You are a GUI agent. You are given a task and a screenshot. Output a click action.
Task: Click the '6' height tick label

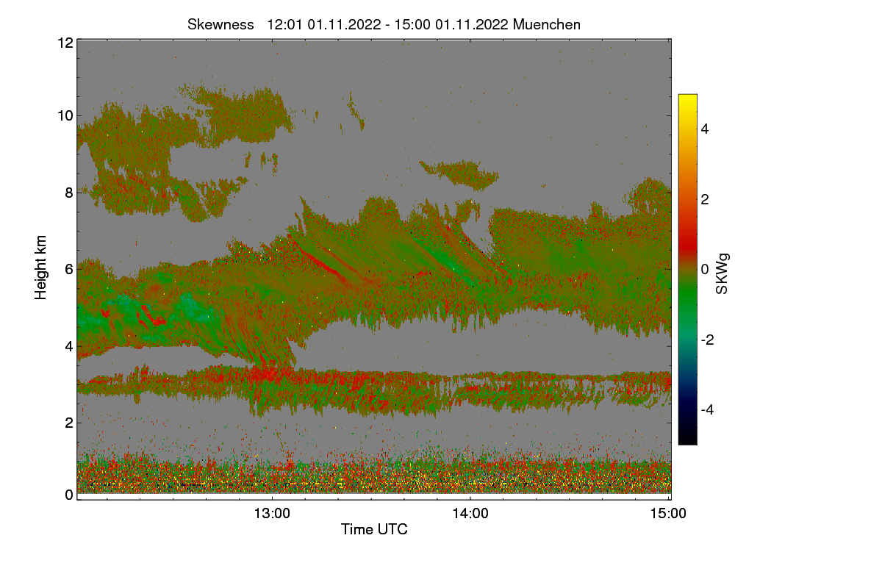pos(68,269)
